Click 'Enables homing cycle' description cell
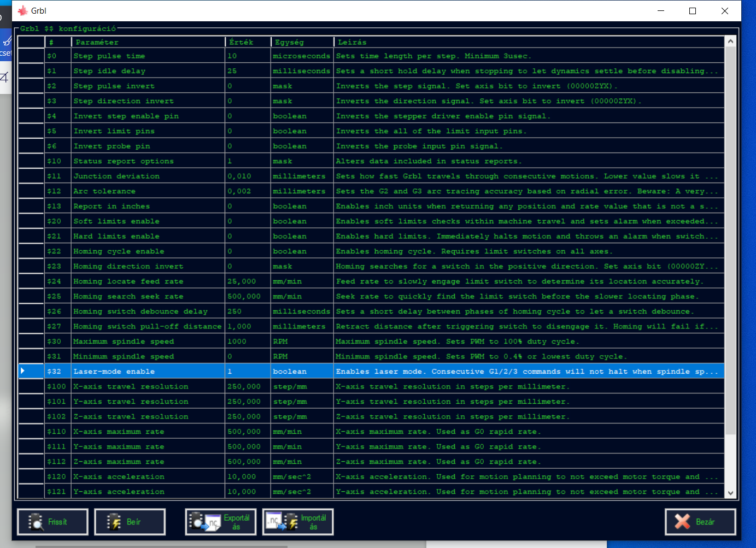The width and height of the screenshot is (756, 548). click(x=529, y=251)
